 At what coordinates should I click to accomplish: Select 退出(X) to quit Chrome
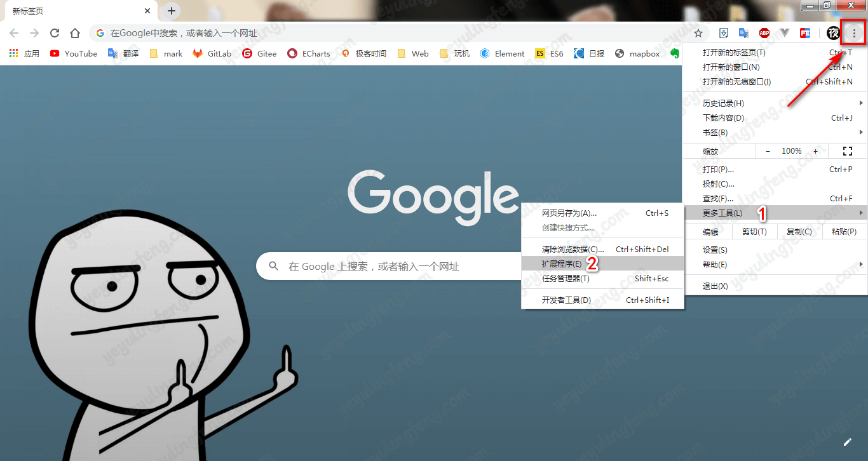tap(775, 286)
